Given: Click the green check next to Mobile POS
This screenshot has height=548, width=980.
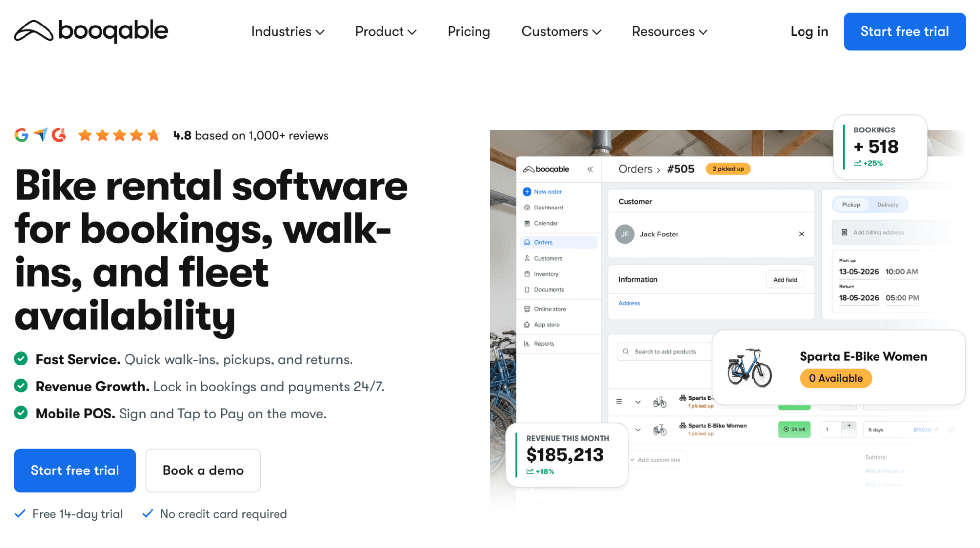Looking at the screenshot, I should 21,413.
